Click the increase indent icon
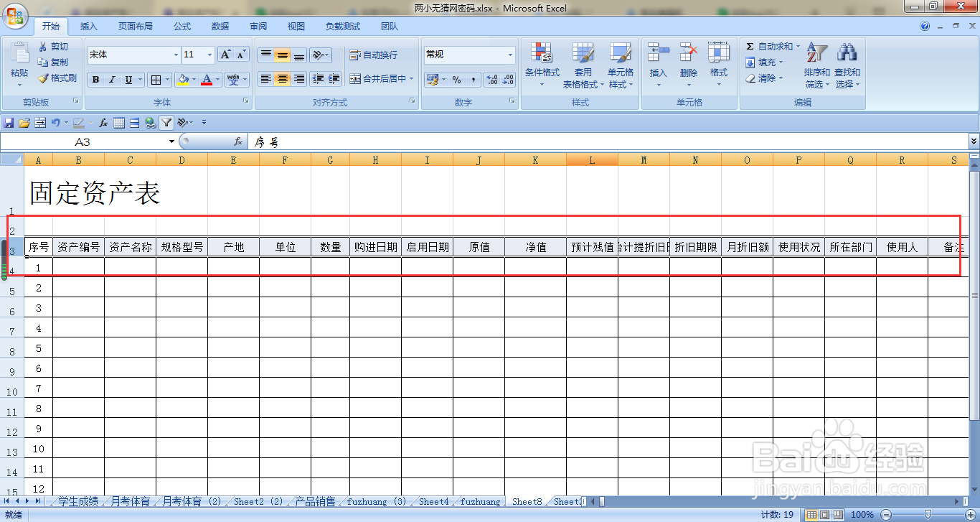Viewport: 980px width, 522px height. pos(334,79)
